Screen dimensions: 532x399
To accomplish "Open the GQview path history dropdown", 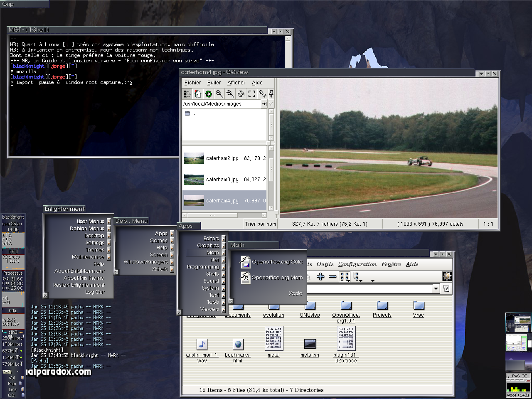I will (x=271, y=104).
